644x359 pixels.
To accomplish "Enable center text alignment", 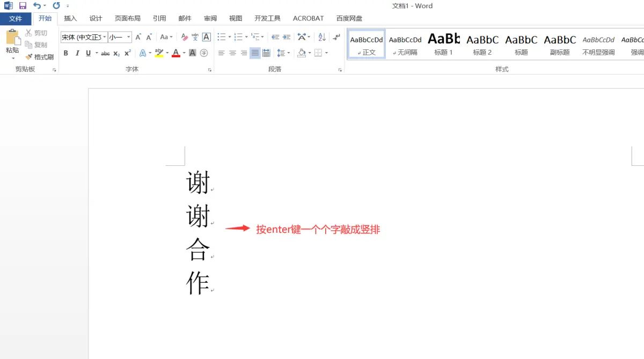I will (232, 52).
